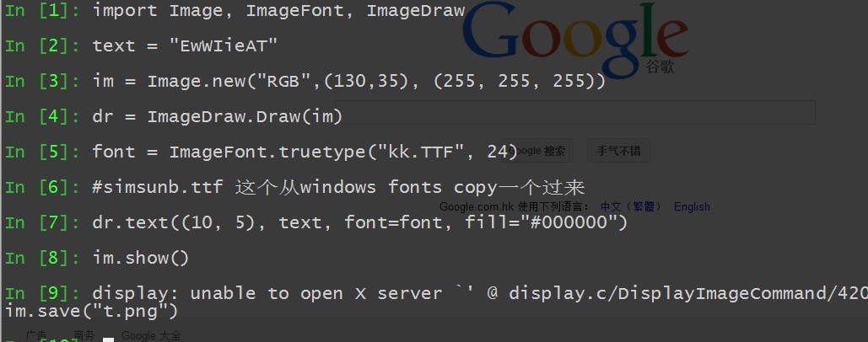Open the English language link
Viewport: 868px width, 342px height.
coord(692,206)
